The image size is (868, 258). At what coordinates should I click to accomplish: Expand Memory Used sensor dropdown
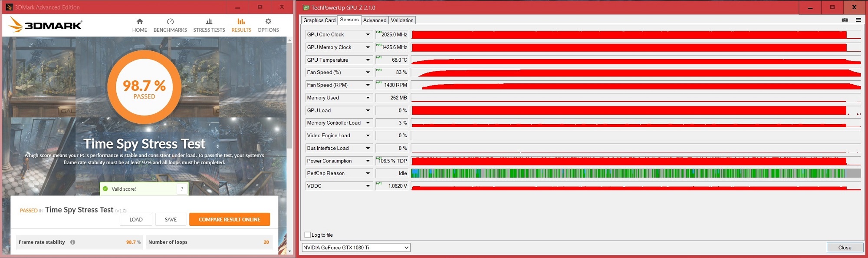pyautogui.click(x=368, y=98)
